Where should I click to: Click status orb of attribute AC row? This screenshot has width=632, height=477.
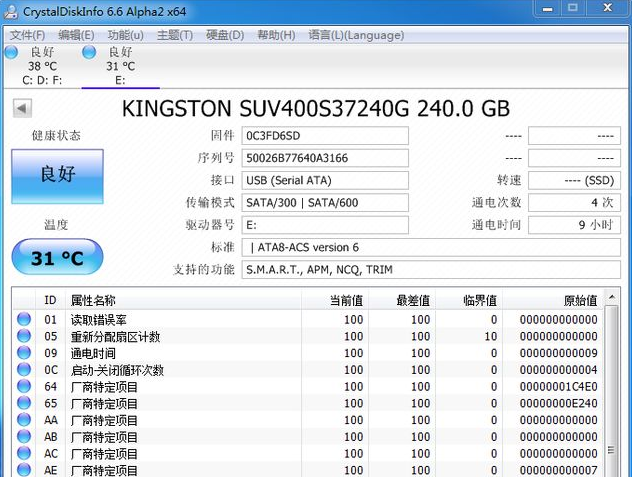(24, 453)
